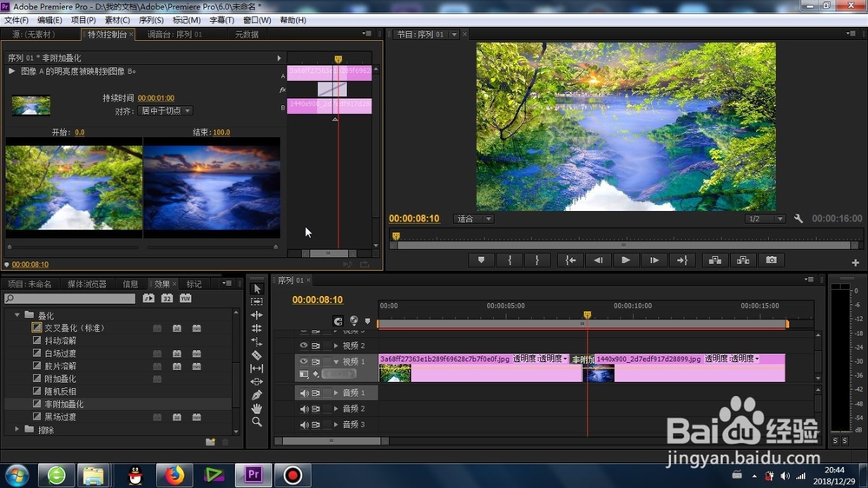Viewport: 868px width, 488px height.
Task: Open the 序列(S) menu
Action: point(150,20)
